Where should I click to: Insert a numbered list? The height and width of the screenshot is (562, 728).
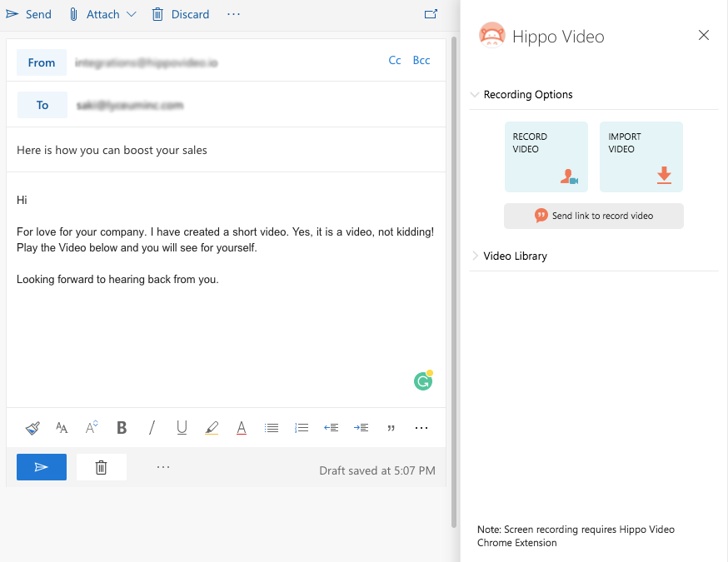coord(302,428)
